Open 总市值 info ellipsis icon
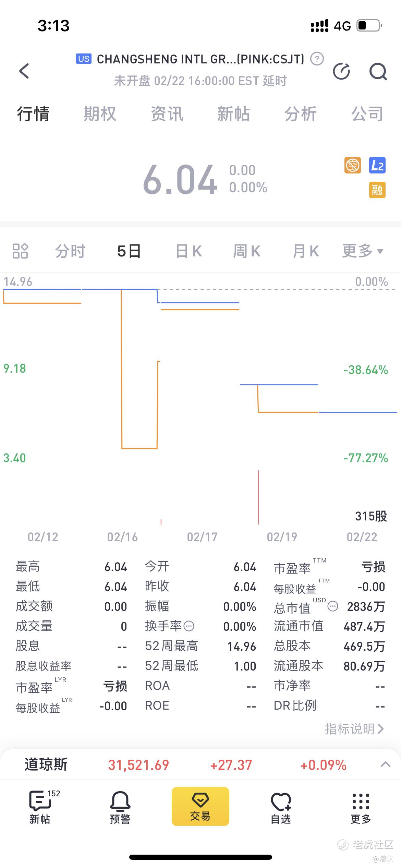This screenshot has height=868, width=401. 333,606
